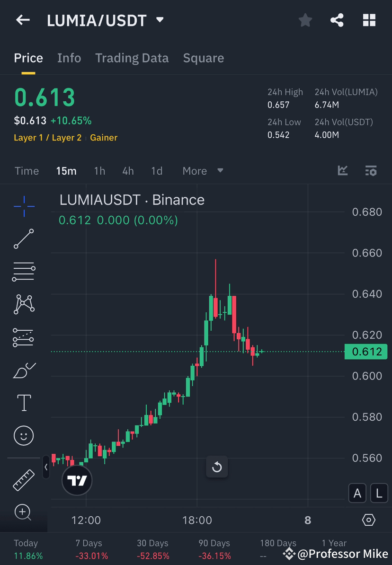Screen dimensions: 392x565
Task: Collapse the drawing toolbar with the chevron
Action: click(x=46, y=468)
